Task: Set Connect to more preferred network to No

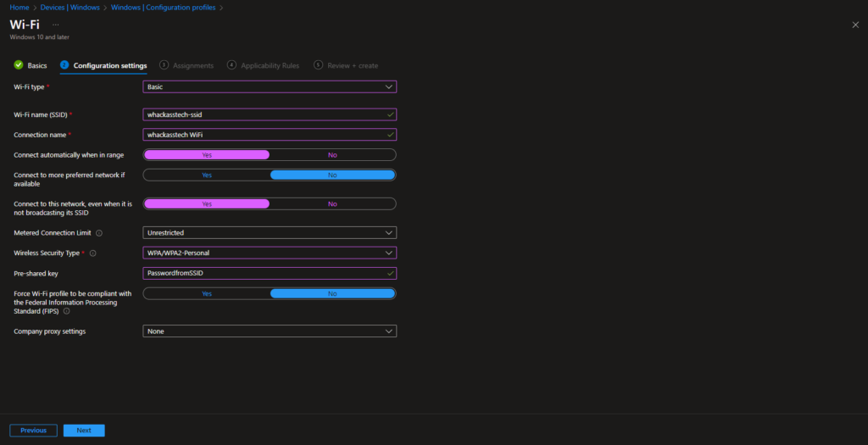Action: coord(332,175)
